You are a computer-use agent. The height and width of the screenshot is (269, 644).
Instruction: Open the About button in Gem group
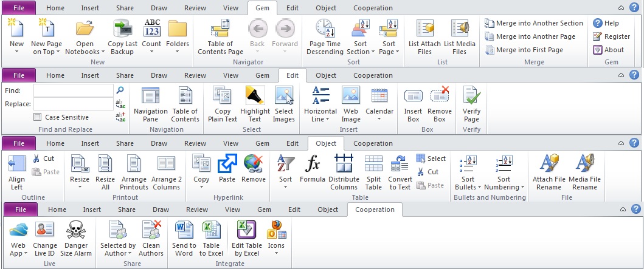(x=608, y=50)
